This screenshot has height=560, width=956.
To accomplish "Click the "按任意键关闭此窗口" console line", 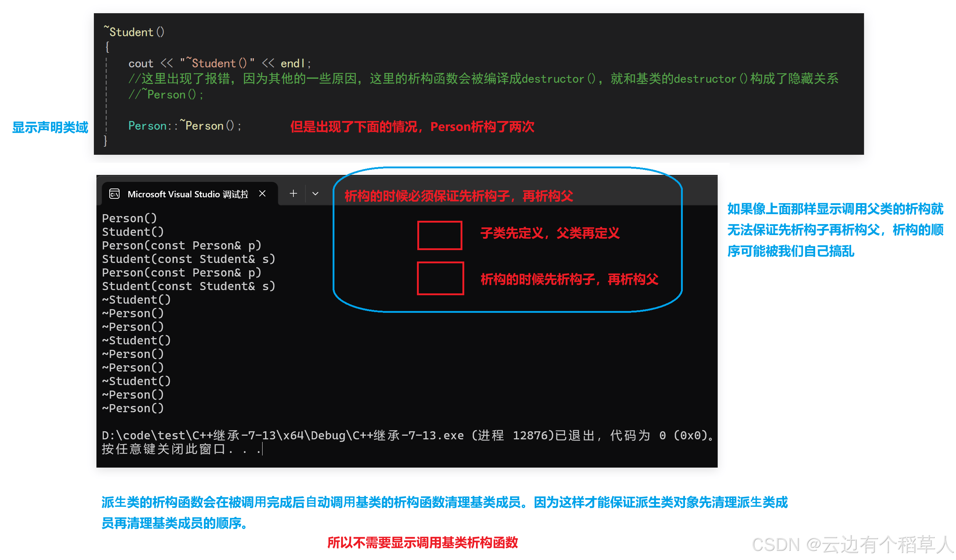I will (x=182, y=449).
